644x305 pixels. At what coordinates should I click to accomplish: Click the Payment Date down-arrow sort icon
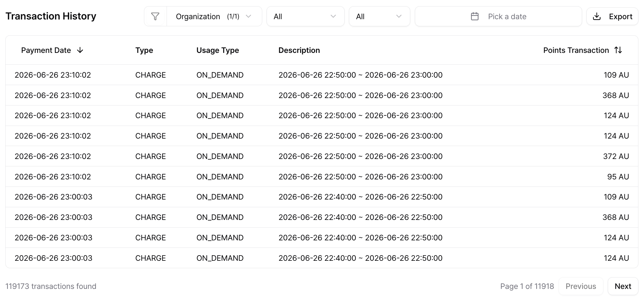(80, 50)
